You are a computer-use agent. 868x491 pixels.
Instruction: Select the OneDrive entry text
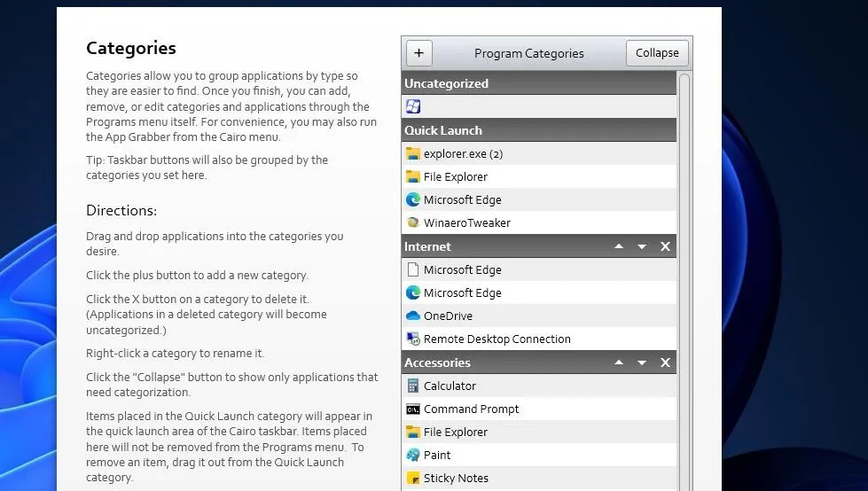[x=449, y=316]
